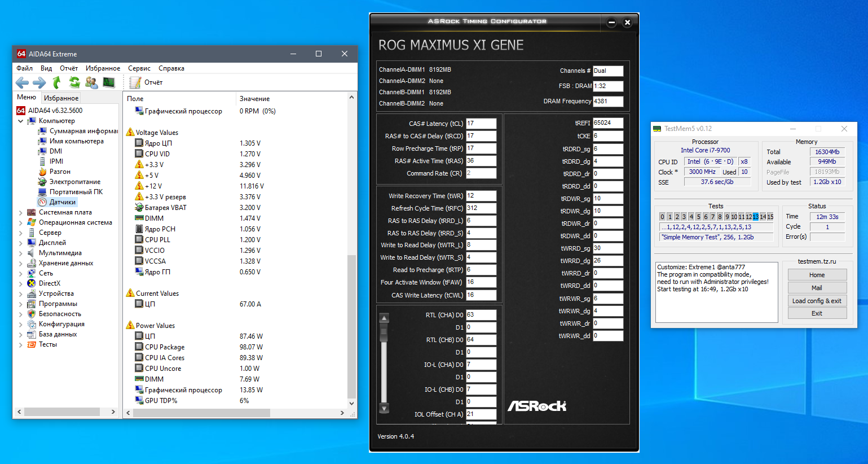Click the DRAM Frequency field showing 4381
Image resolution: width=868 pixels, height=464 pixels.
click(608, 102)
